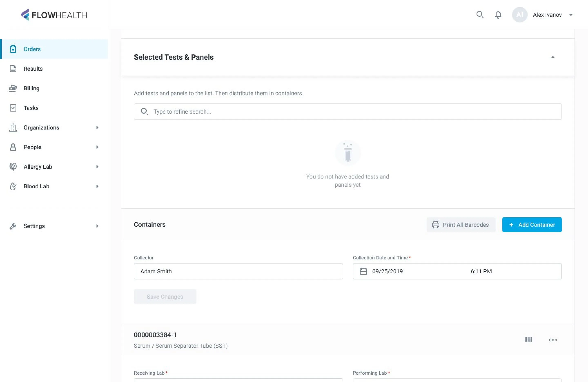Expand the Organizations submenu arrow
588x382 pixels.
tap(97, 128)
